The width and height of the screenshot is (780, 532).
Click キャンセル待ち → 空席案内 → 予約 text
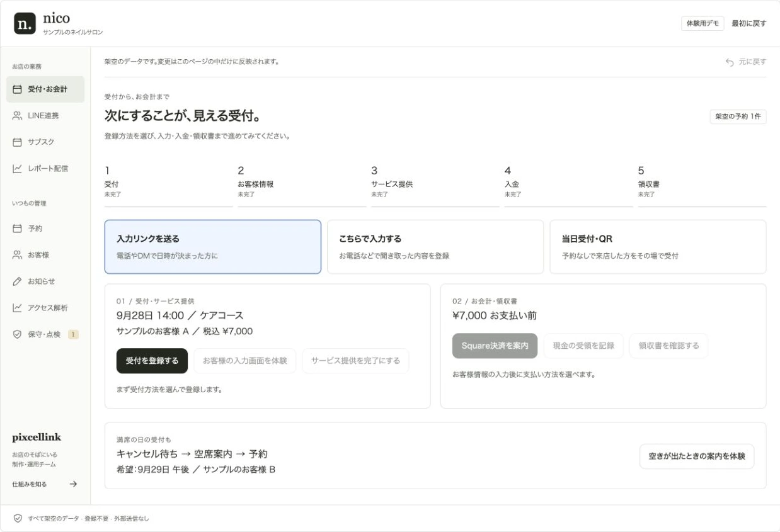coord(192,454)
